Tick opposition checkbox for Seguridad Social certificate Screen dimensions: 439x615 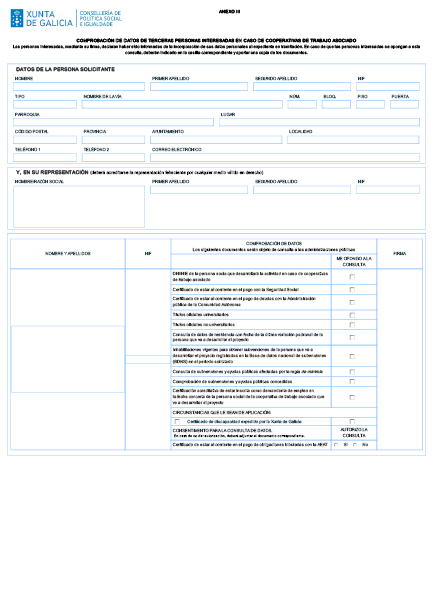(x=352, y=290)
